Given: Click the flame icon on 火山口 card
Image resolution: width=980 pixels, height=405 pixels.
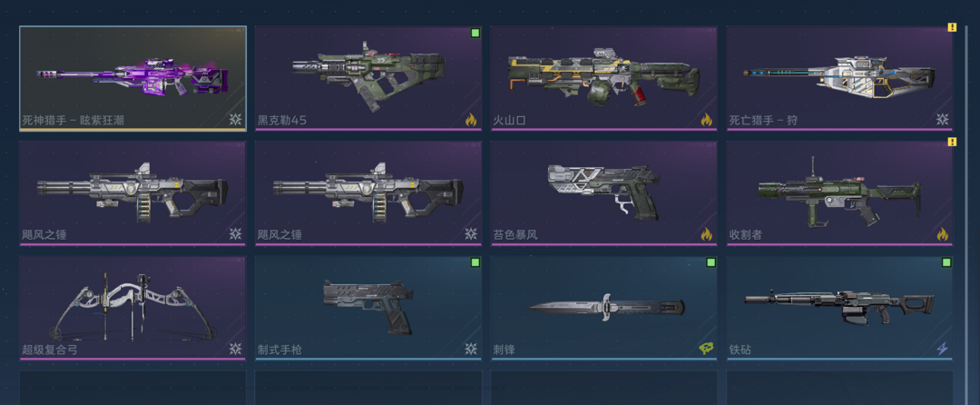Looking at the screenshot, I should click(706, 119).
